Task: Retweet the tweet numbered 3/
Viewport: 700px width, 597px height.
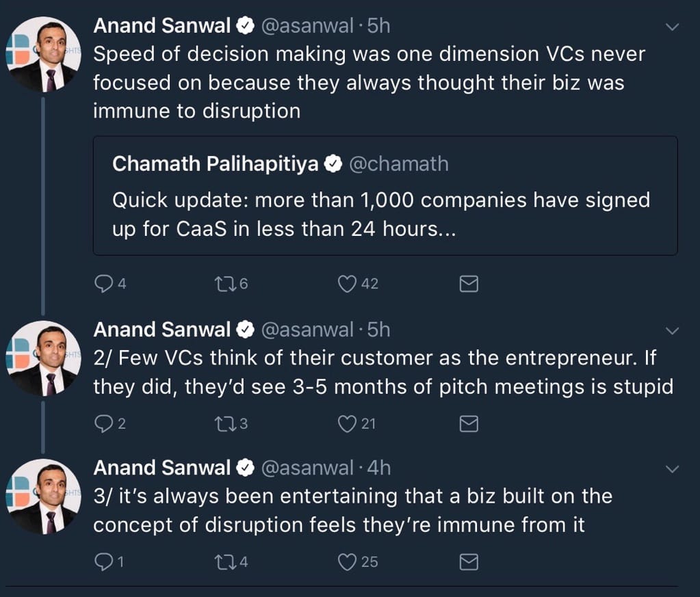Action: (x=227, y=561)
